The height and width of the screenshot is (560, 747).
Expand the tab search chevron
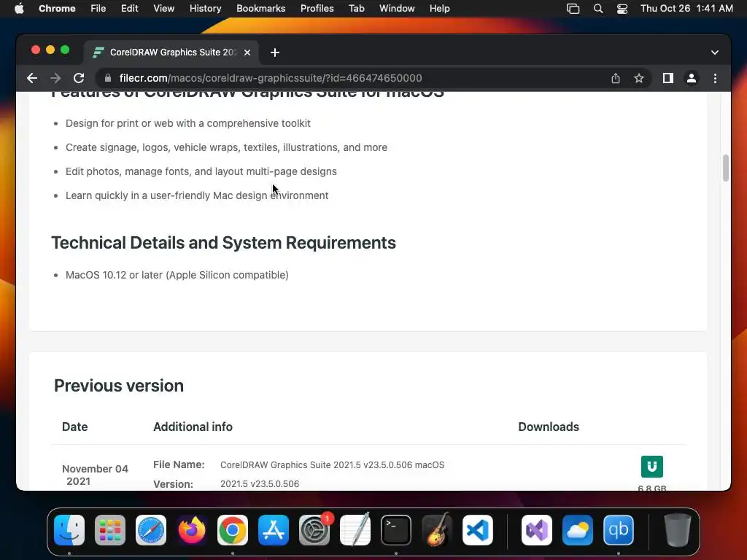pos(715,52)
